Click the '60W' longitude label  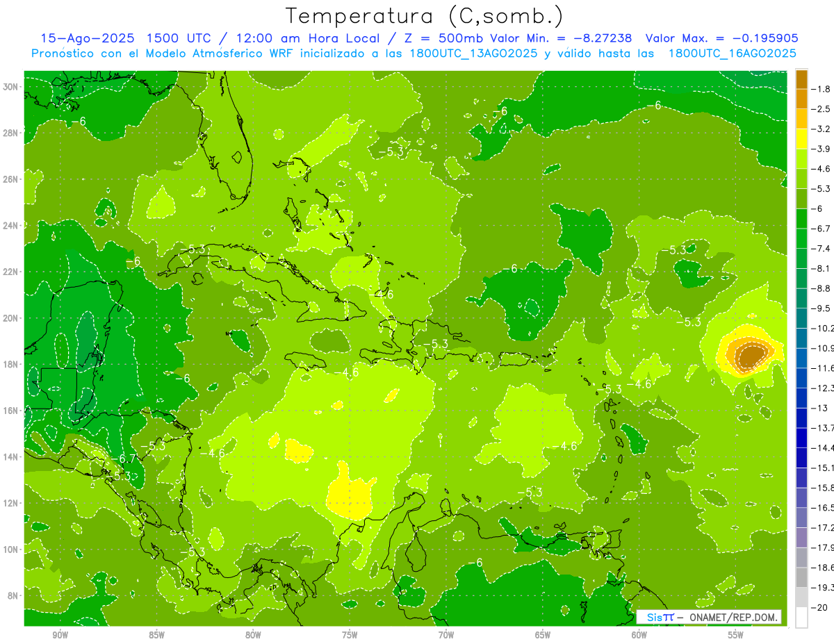[x=639, y=635]
